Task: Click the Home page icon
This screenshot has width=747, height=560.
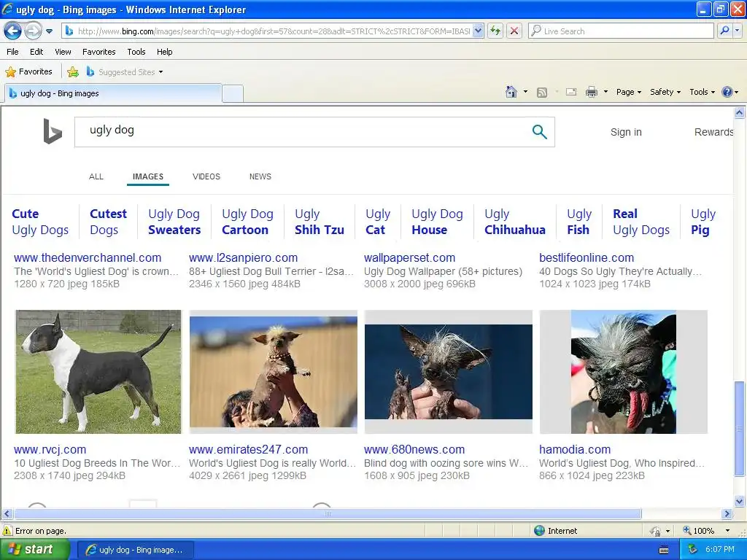Action: pos(511,92)
